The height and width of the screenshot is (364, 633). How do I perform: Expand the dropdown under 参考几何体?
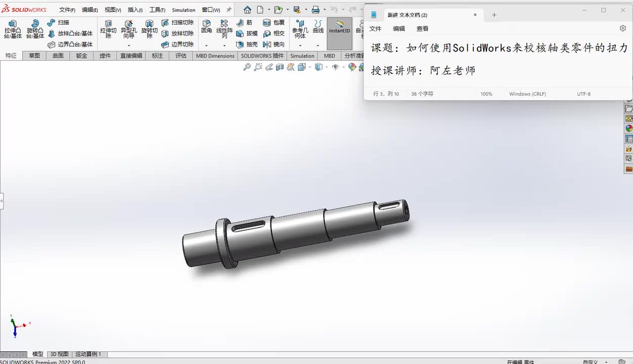tap(300, 45)
